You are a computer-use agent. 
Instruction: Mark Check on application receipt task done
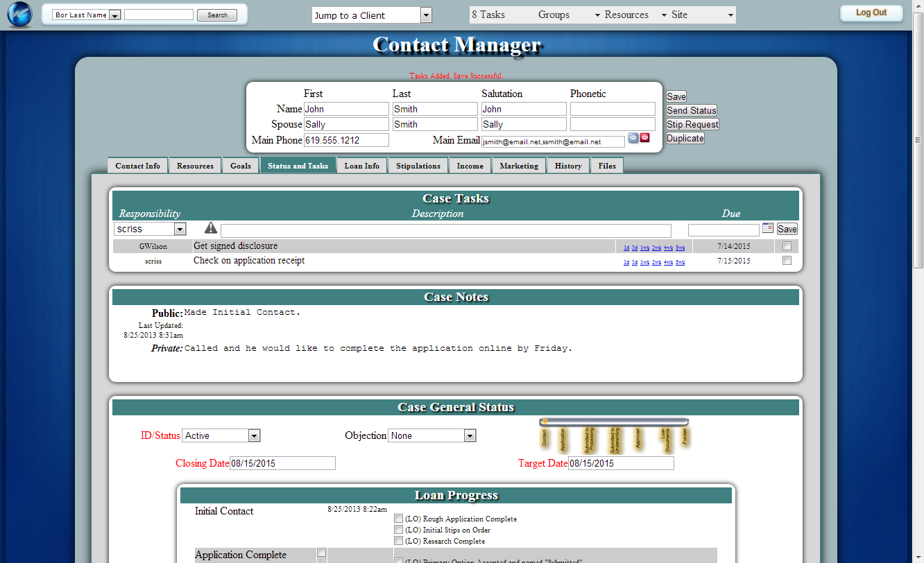pos(787,261)
